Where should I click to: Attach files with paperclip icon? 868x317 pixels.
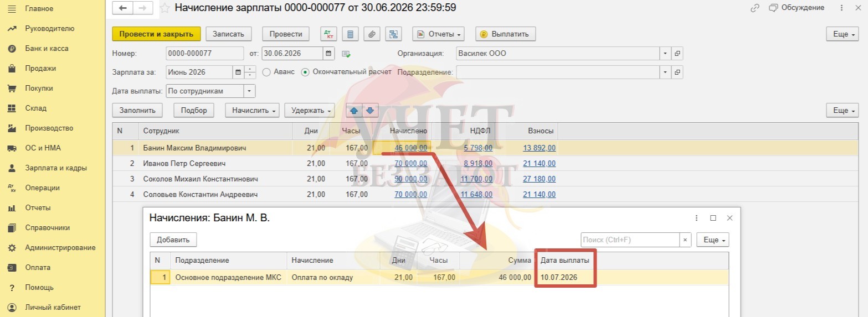[372, 34]
